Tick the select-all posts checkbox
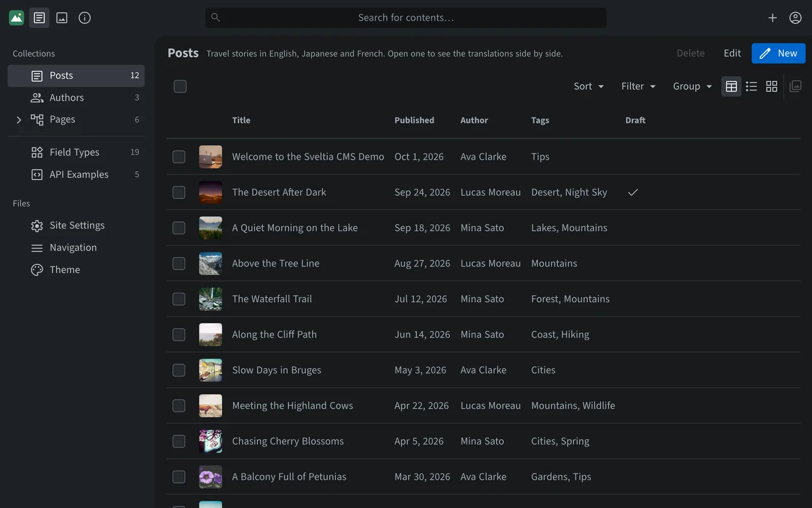This screenshot has width=812, height=508. (180, 86)
